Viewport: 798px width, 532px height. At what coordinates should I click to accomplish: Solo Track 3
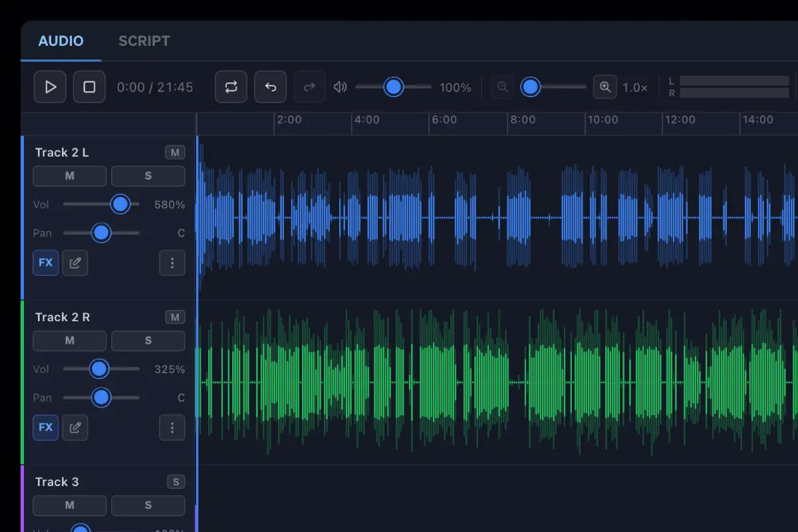[148, 505]
